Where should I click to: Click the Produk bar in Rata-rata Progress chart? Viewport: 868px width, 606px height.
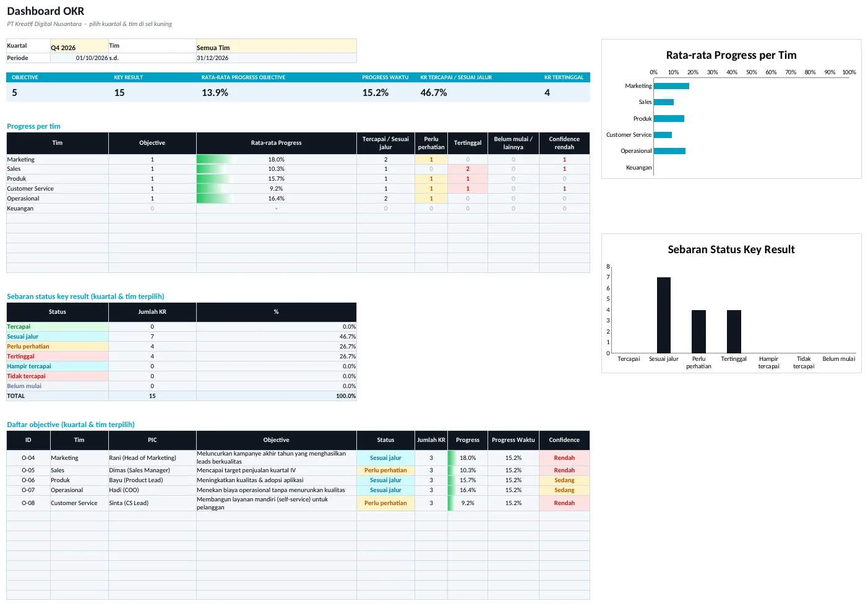click(669, 118)
